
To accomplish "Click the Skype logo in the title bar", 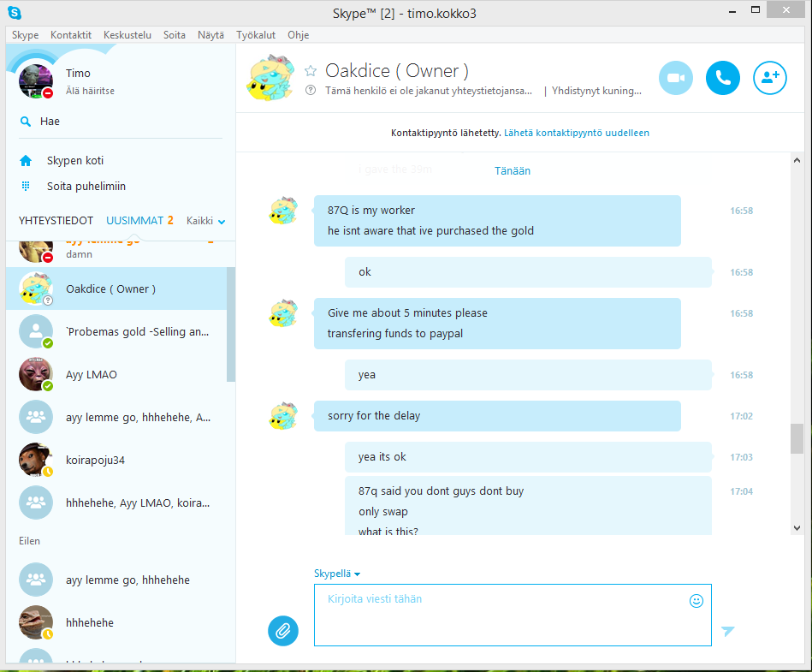I will coord(15,13).
